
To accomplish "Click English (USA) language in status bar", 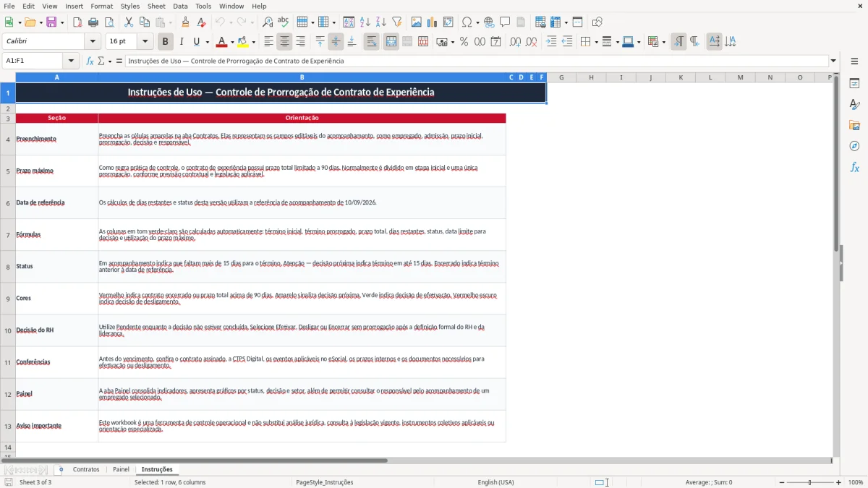I will click(x=495, y=482).
